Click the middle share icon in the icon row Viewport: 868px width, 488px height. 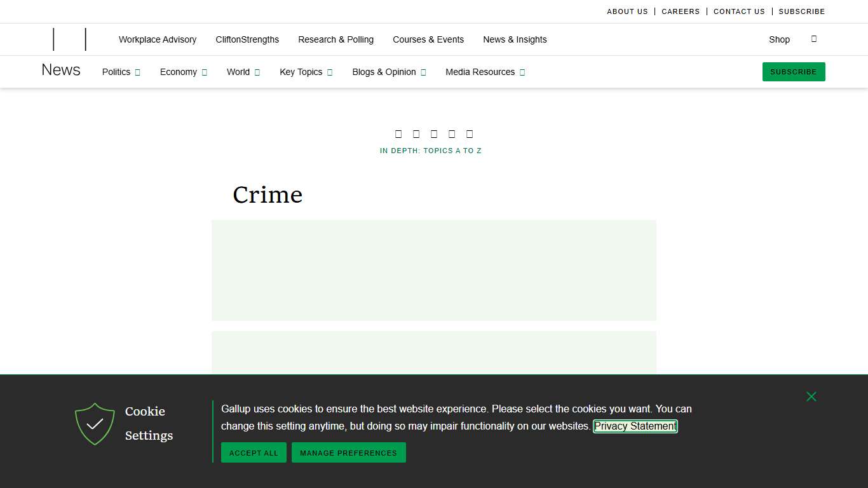(434, 133)
